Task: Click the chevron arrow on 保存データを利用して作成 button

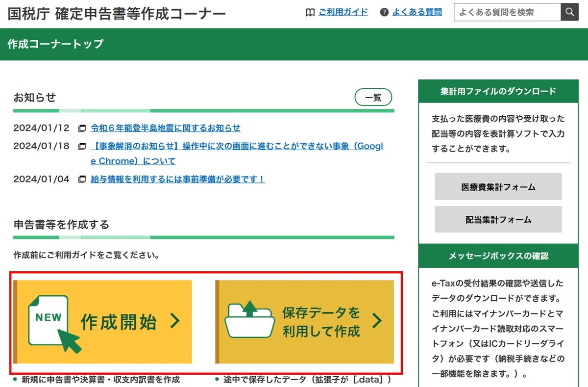Action: [377, 321]
